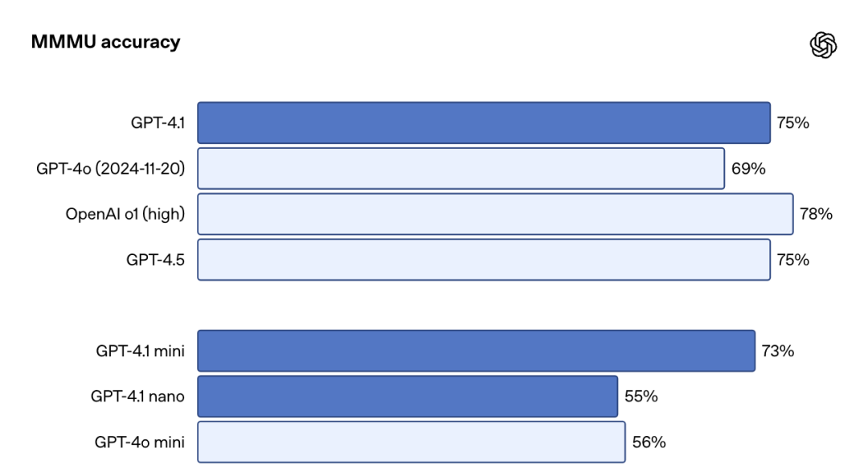
Task: Click the OpenAI o1 (high) bar
Action: click(x=495, y=214)
